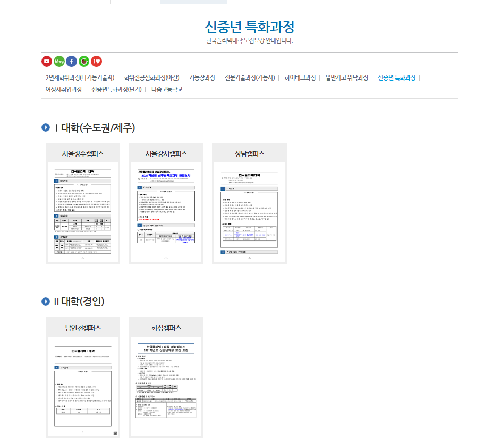This screenshot has height=448, width=484.
Task: Open the 다솜고등학교 menu item
Action: pyautogui.click(x=167, y=89)
